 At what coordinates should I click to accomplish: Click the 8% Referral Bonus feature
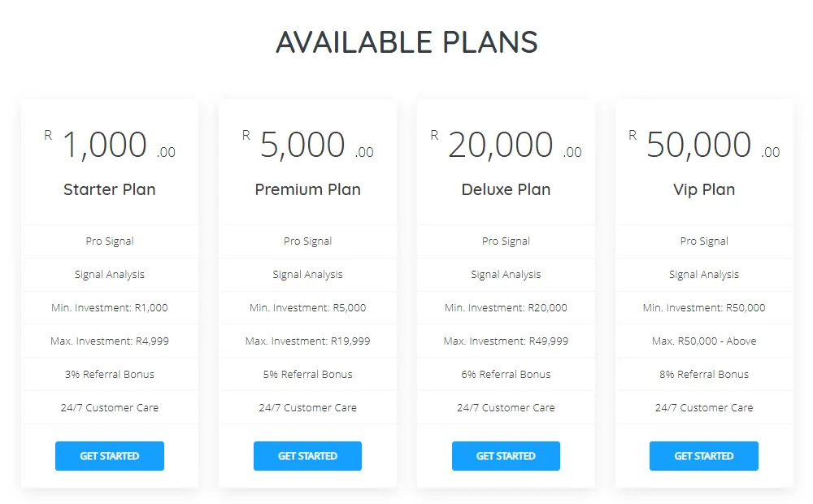click(704, 375)
